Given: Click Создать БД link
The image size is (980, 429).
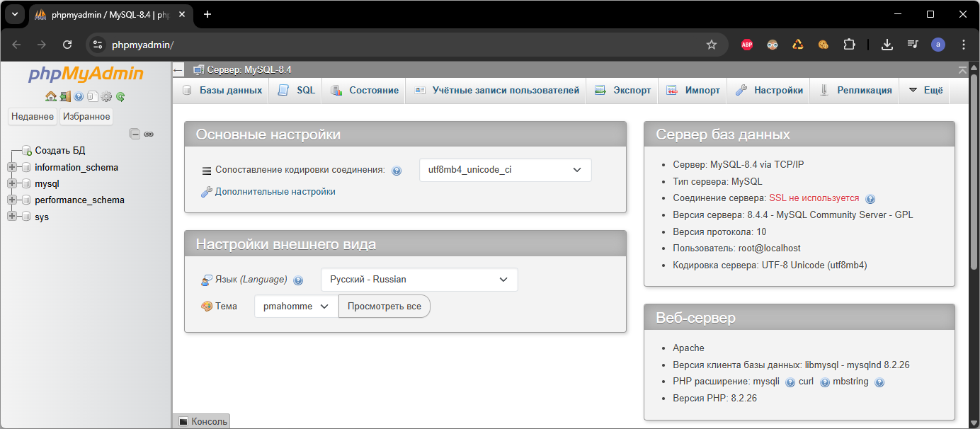Looking at the screenshot, I should pos(60,151).
